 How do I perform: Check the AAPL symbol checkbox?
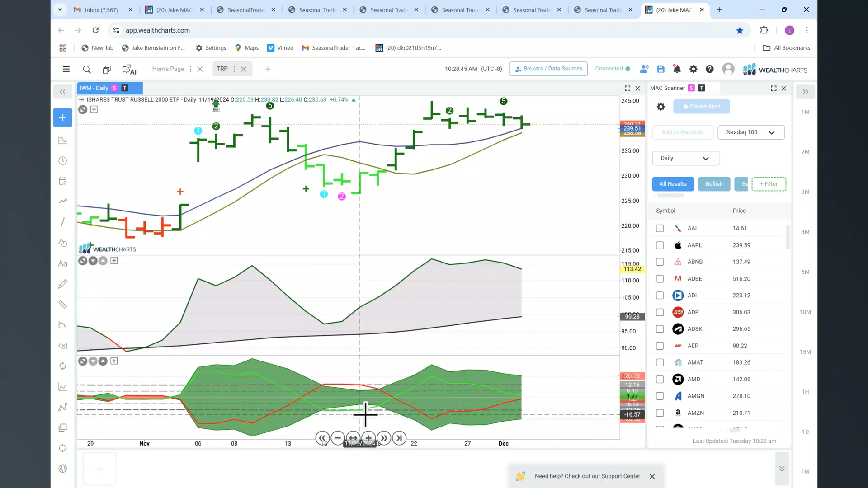coord(660,245)
